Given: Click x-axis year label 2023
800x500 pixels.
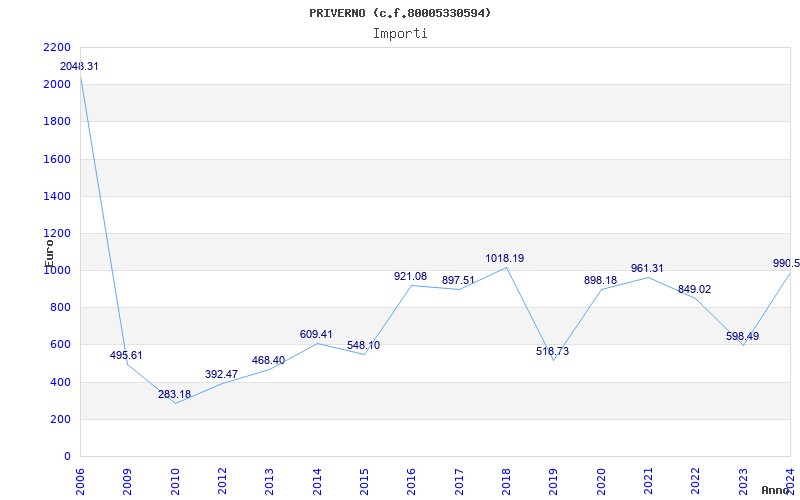Looking at the screenshot, I should point(743,482).
